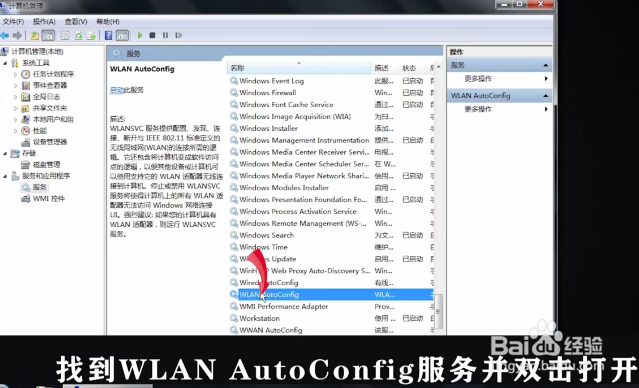Select the WLAN AutoConfig service row
The height and width of the screenshot is (388, 639).
point(330,295)
